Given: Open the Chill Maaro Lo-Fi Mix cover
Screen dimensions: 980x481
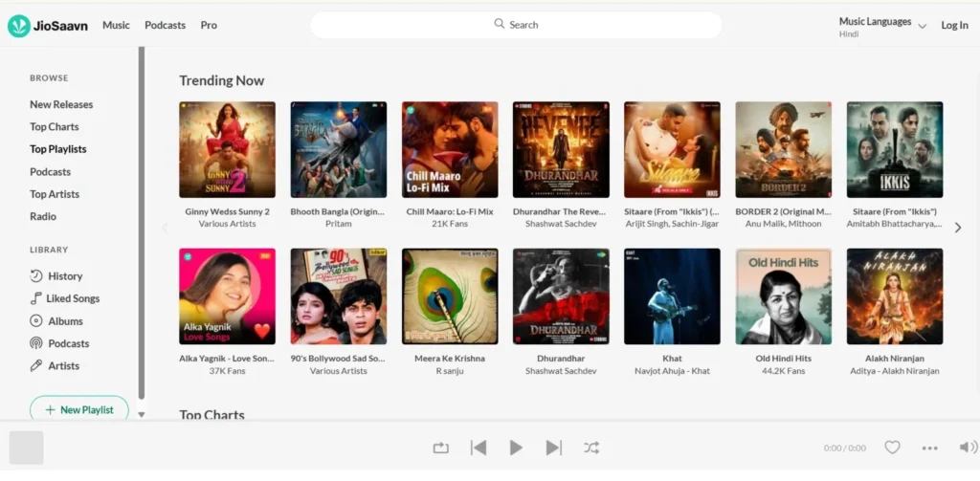Looking at the screenshot, I should (450, 150).
